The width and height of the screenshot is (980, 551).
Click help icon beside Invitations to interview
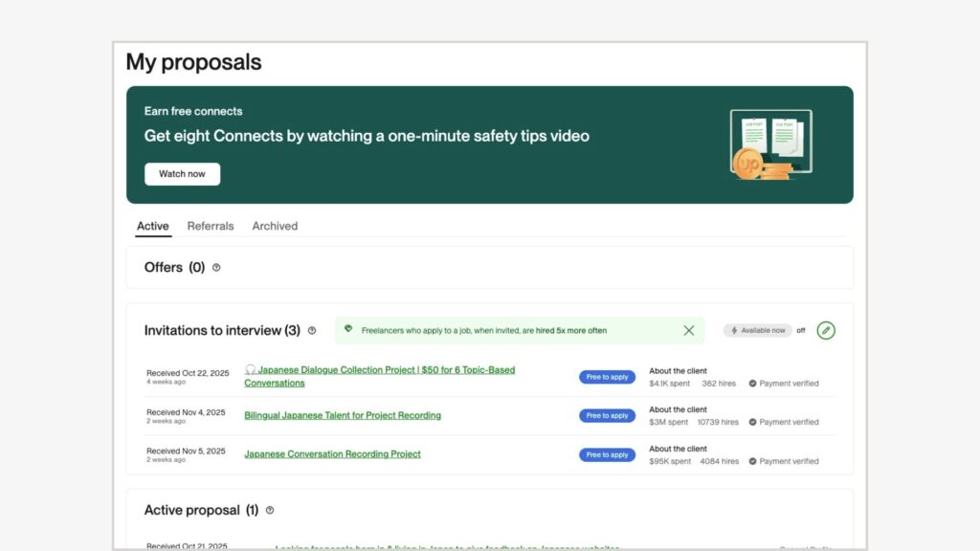coord(312,331)
